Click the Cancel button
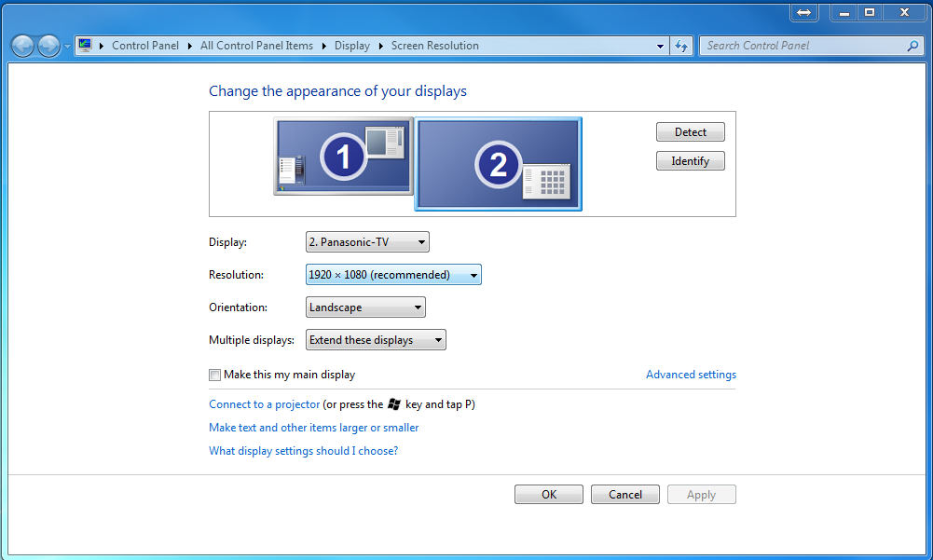933x560 pixels. pyautogui.click(x=624, y=495)
